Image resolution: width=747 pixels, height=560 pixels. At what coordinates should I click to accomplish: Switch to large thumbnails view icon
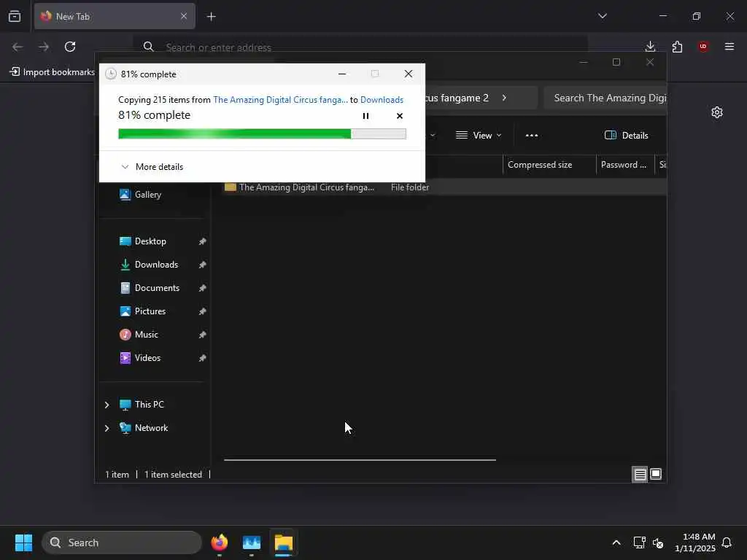pyautogui.click(x=656, y=474)
